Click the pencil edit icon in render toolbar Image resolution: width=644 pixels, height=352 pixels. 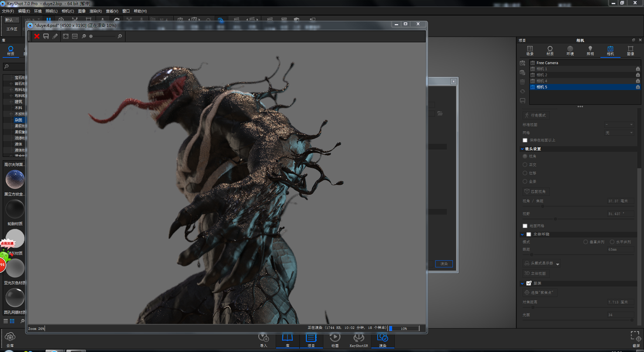[x=55, y=36]
